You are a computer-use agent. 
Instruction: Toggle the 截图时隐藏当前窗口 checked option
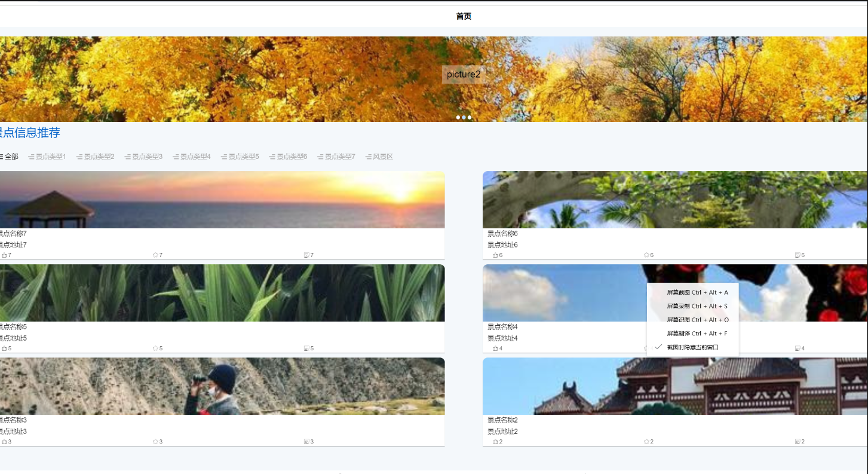click(x=692, y=347)
